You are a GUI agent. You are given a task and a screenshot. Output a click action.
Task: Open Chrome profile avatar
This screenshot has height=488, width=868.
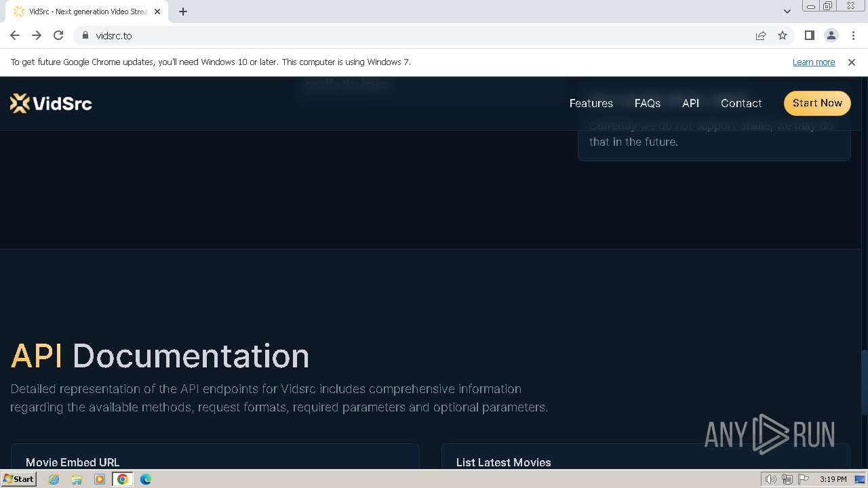click(831, 35)
